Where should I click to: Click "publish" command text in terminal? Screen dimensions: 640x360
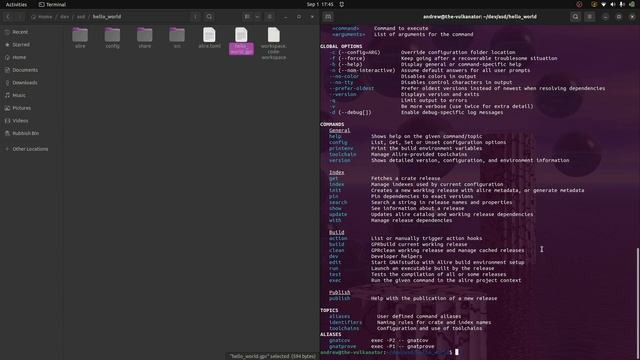tap(340, 298)
